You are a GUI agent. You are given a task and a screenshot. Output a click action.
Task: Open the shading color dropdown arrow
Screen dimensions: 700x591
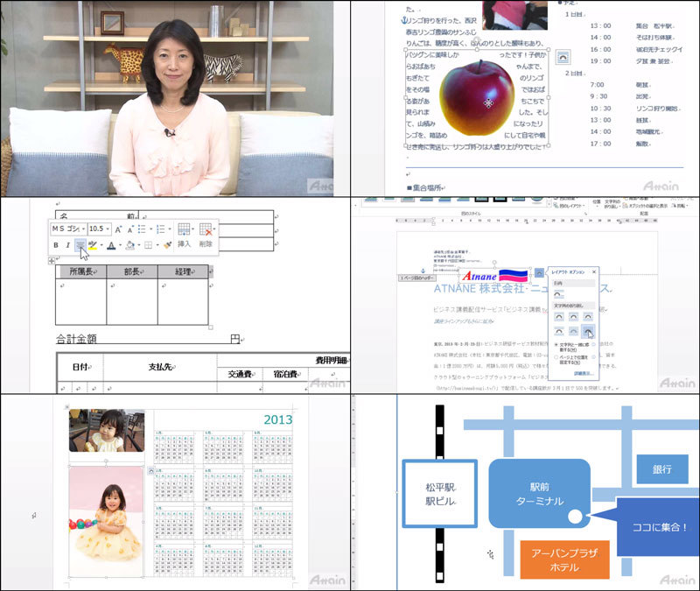(139, 245)
